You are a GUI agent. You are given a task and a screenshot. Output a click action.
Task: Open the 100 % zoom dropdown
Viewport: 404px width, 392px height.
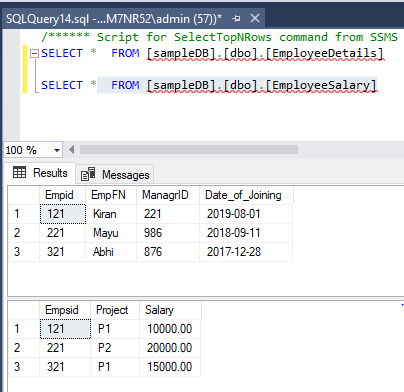point(57,150)
